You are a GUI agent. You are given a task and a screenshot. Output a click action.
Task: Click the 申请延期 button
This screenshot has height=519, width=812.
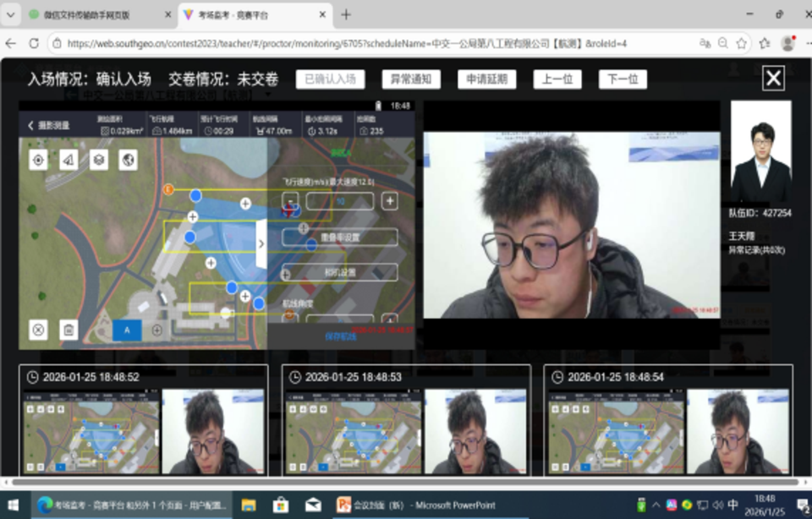pos(487,79)
